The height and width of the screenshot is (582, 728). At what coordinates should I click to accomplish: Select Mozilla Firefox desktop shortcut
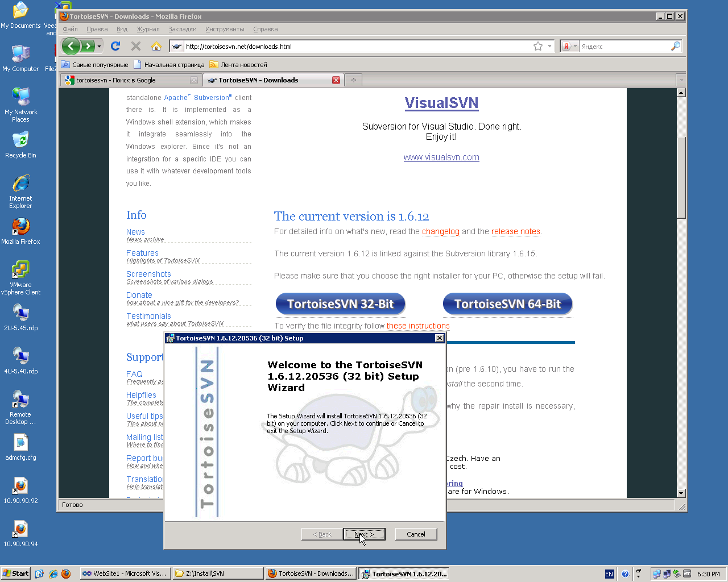pos(20,231)
